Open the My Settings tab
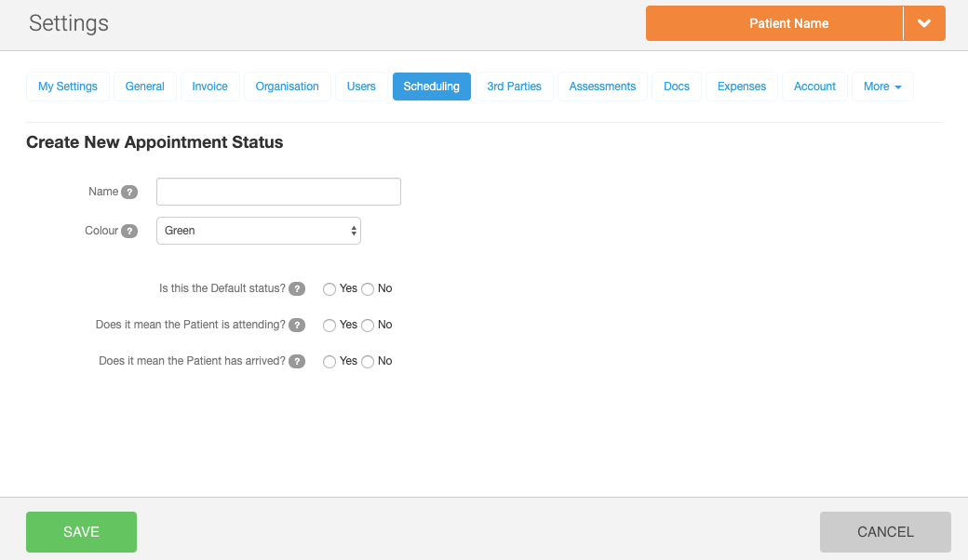This screenshot has height=560, width=968. 68,87
